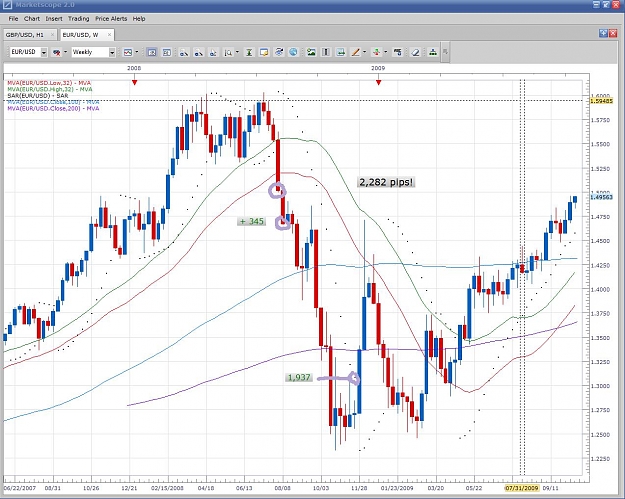The image size is (625, 499).
Task: Click the 1.4250 price axis label
Action: 600,265
